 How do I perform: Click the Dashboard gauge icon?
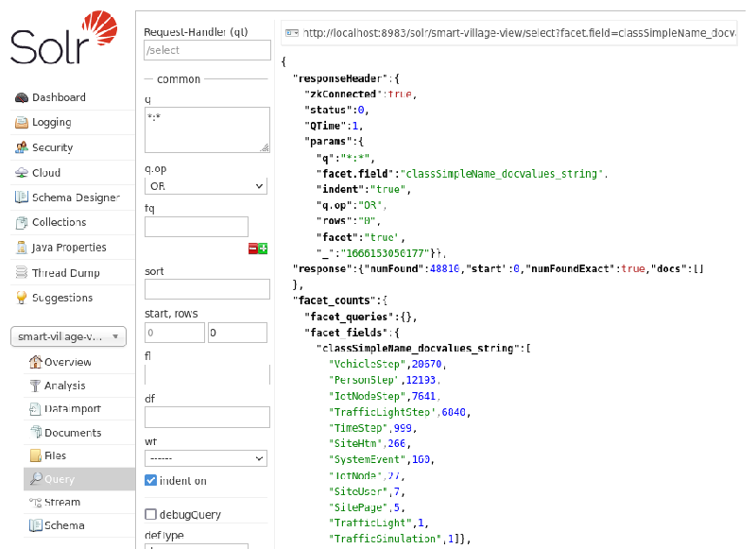(x=22, y=97)
